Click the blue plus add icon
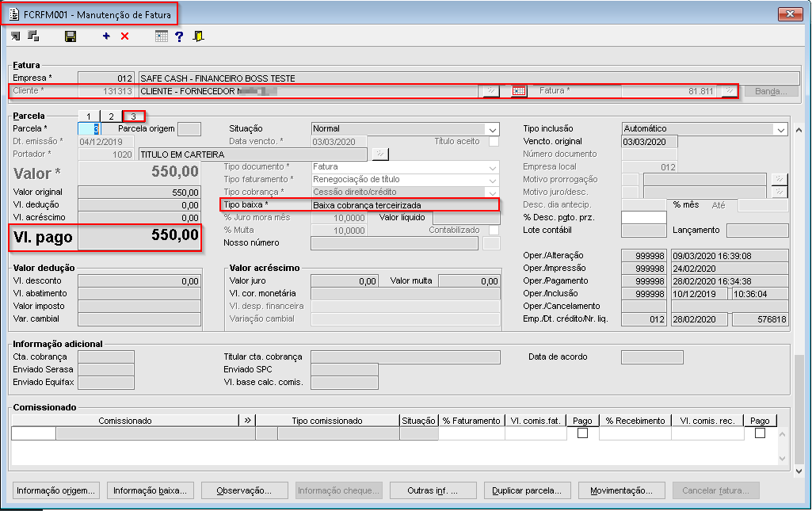Image resolution: width=812 pixels, height=511 pixels. (x=106, y=36)
